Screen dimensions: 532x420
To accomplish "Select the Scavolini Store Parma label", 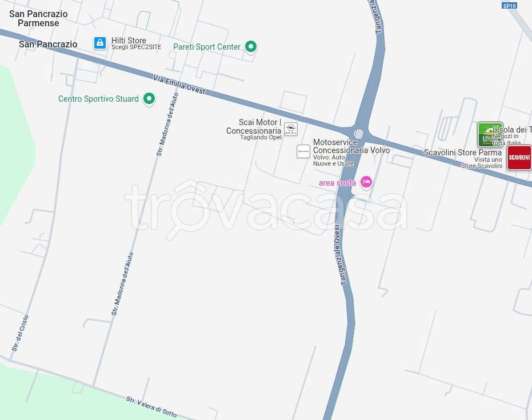I will [x=463, y=153].
